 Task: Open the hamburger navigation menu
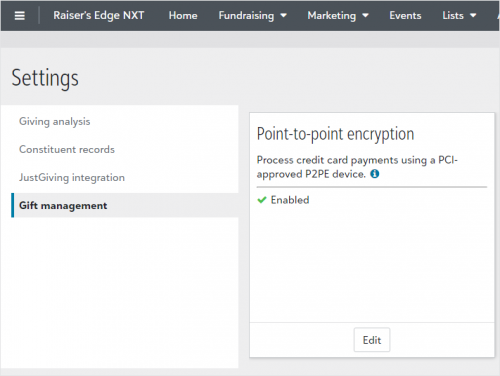pos(20,16)
